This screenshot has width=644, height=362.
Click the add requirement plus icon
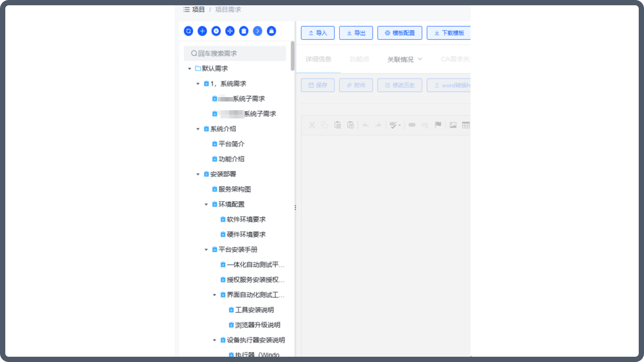point(202,31)
